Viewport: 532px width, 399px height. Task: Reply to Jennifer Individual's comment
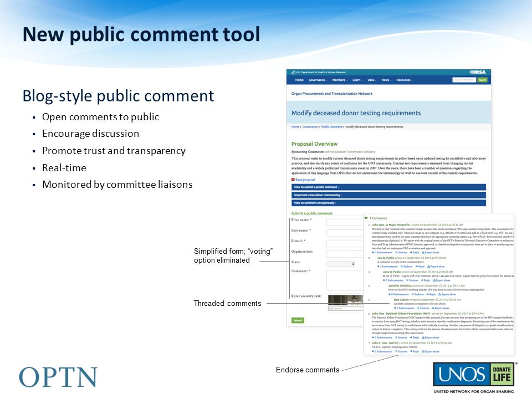[x=431, y=294]
